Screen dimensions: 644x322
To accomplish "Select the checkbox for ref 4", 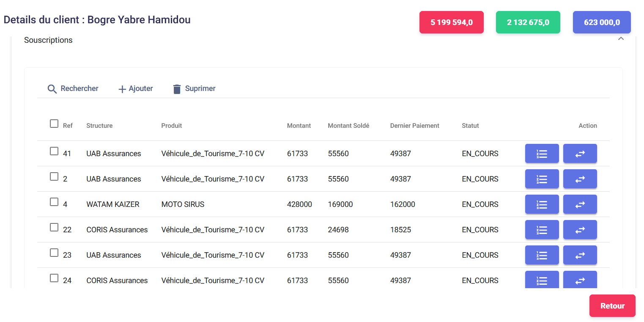I will point(54,202).
